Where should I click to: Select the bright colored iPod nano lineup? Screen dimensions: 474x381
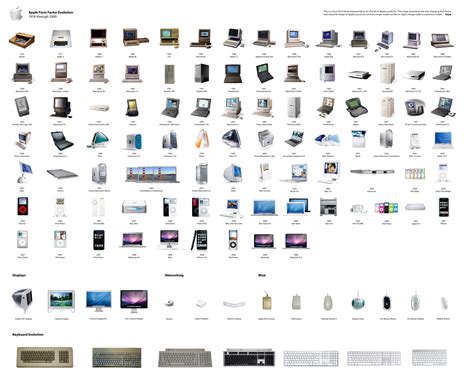pyautogui.click(x=386, y=207)
